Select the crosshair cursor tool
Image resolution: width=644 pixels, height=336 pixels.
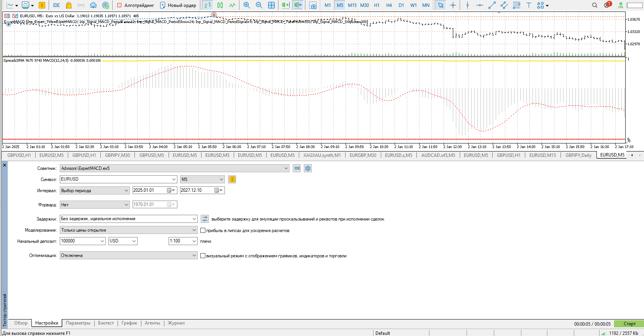[453, 5]
